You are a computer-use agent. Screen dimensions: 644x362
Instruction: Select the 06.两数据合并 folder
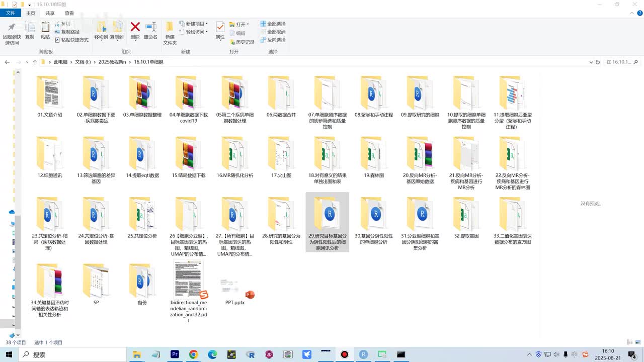point(281,97)
